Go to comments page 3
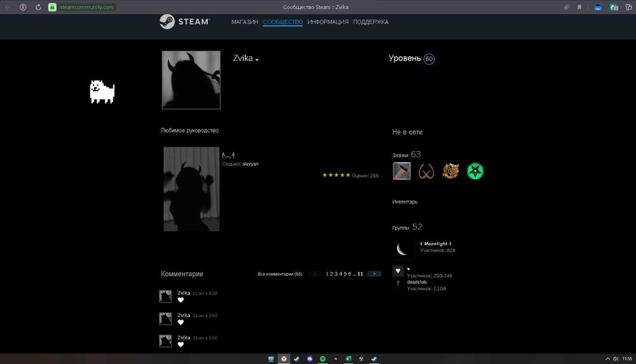This screenshot has width=636, height=364. pyautogui.click(x=336, y=274)
